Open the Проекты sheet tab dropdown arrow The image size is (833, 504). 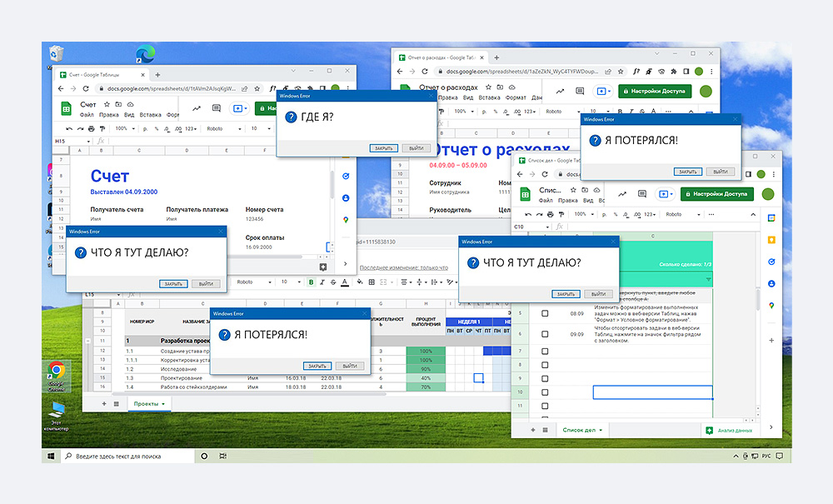point(164,404)
